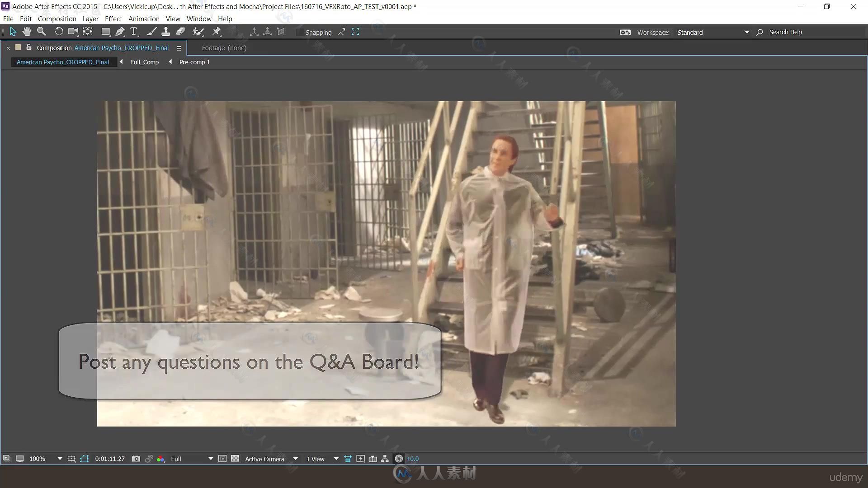The width and height of the screenshot is (868, 488).
Task: Toggle the transparency grid
Action: coord(235,459)
